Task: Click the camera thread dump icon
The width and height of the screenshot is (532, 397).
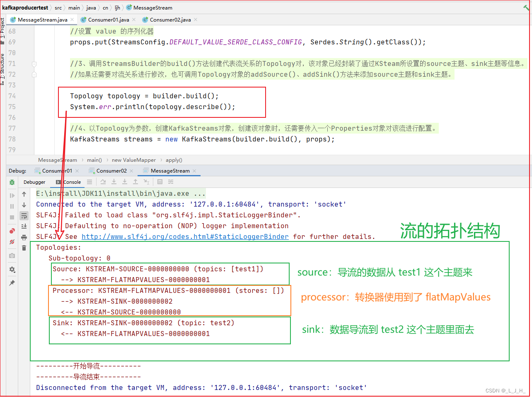Action: (12, 256)
